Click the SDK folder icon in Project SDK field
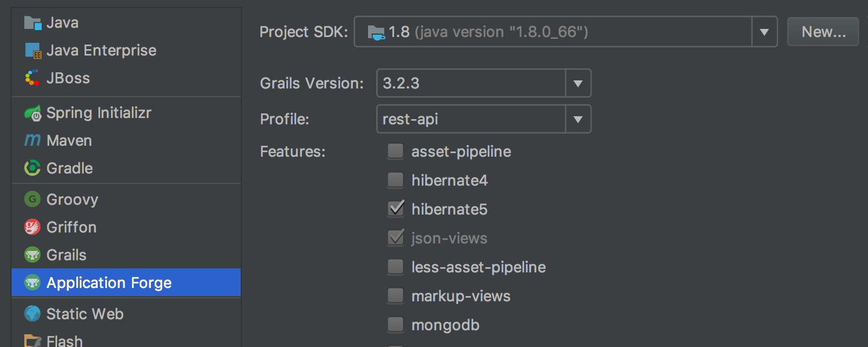This screenshot has width=868, height=347. point(376,32)
